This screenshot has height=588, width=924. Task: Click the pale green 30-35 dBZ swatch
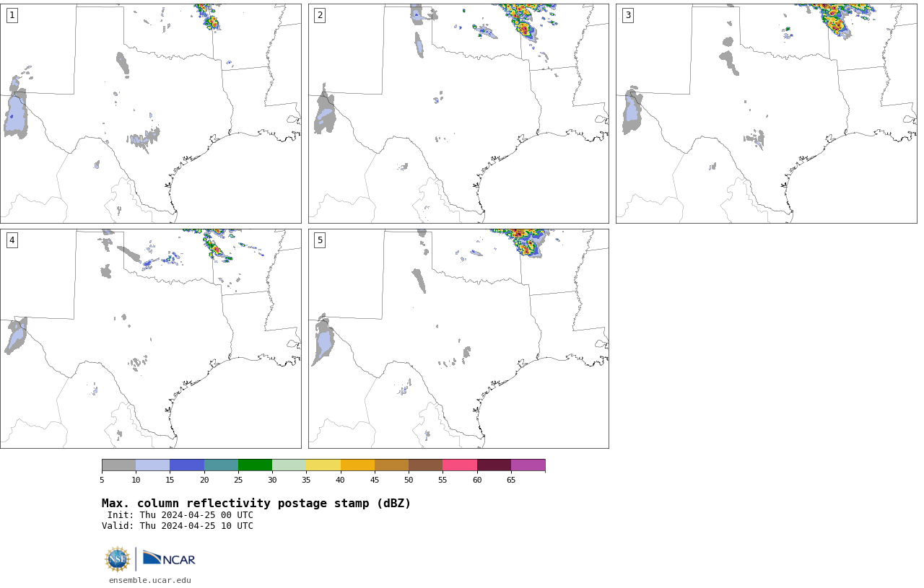tap(289, 465)
